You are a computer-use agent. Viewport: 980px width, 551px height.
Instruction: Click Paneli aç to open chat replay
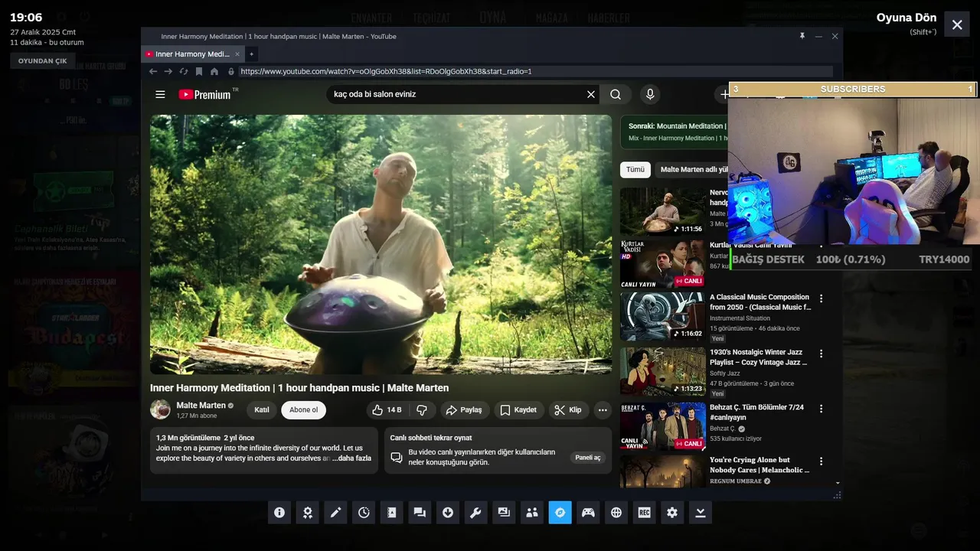pos(588,458)
